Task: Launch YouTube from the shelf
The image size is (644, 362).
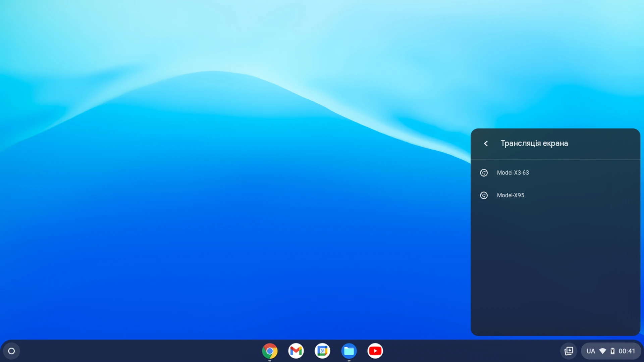Action: click(x=375, y=351)
